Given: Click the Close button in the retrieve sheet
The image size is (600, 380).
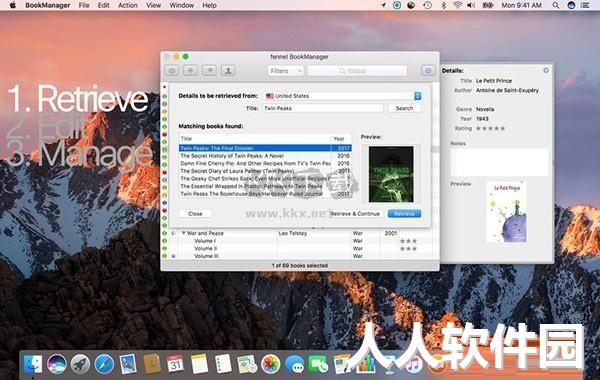Looking at the screenshot, I should (x=195, y=214).
